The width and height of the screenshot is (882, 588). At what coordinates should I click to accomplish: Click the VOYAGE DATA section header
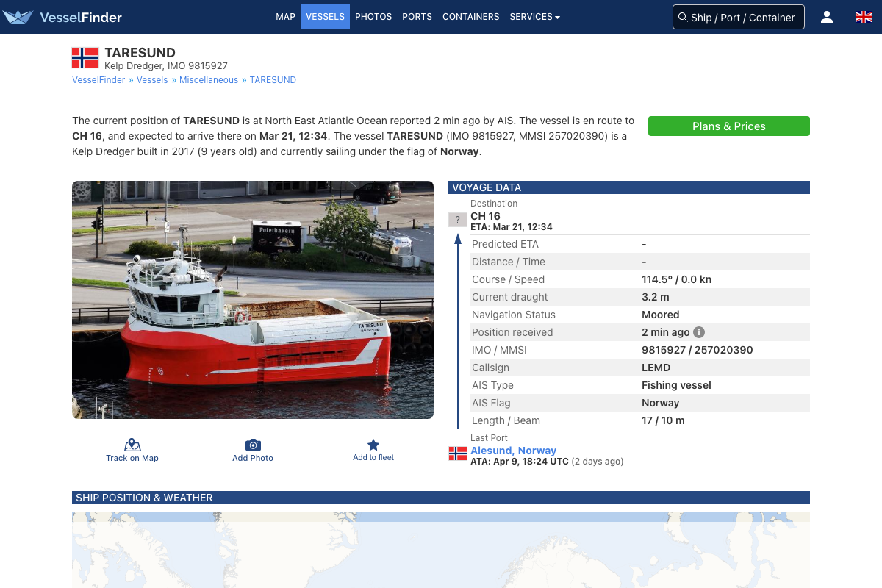pyautogui.click(x=629, y=187)
